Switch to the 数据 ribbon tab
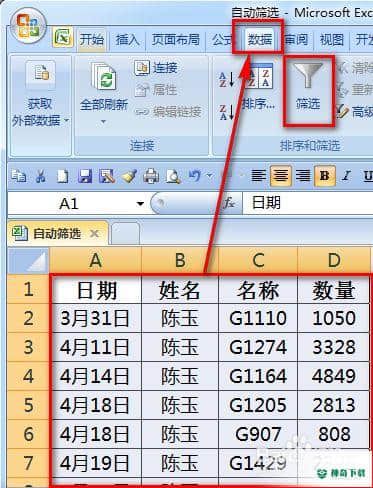 pos(260,40)
